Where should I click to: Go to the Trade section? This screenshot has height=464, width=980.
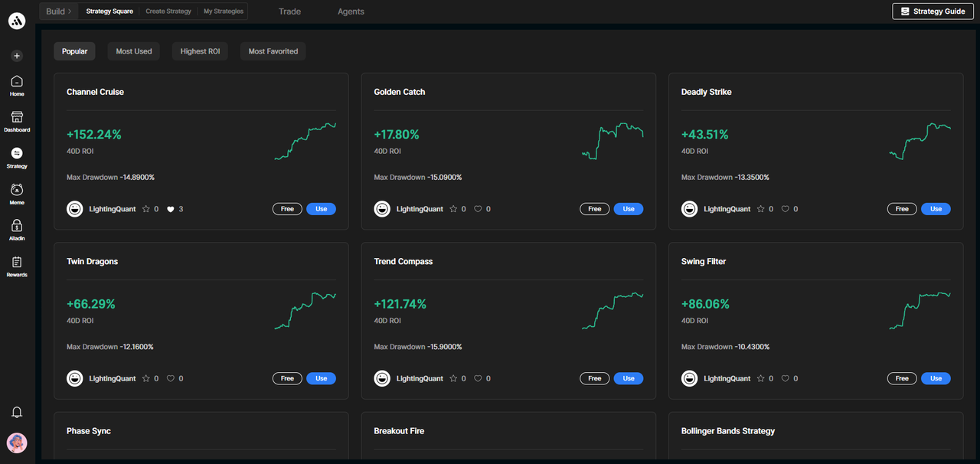point(289,11)
